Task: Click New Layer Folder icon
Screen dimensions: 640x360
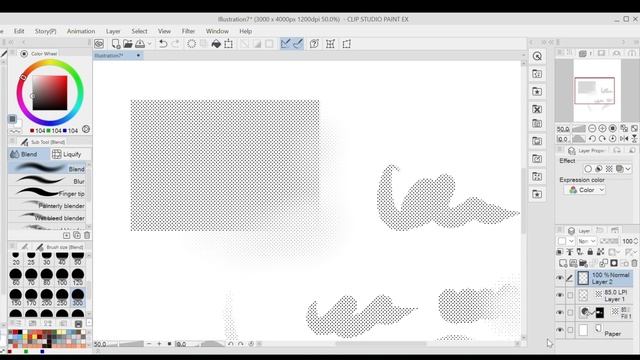Action: 583,263
